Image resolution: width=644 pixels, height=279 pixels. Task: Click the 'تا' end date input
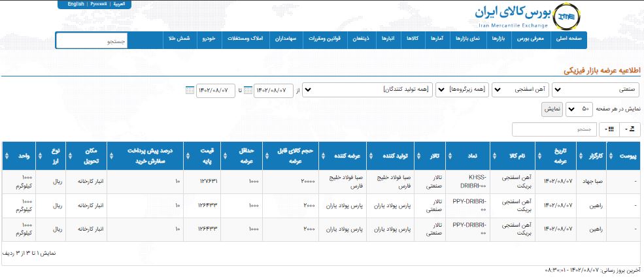(216, 90)
